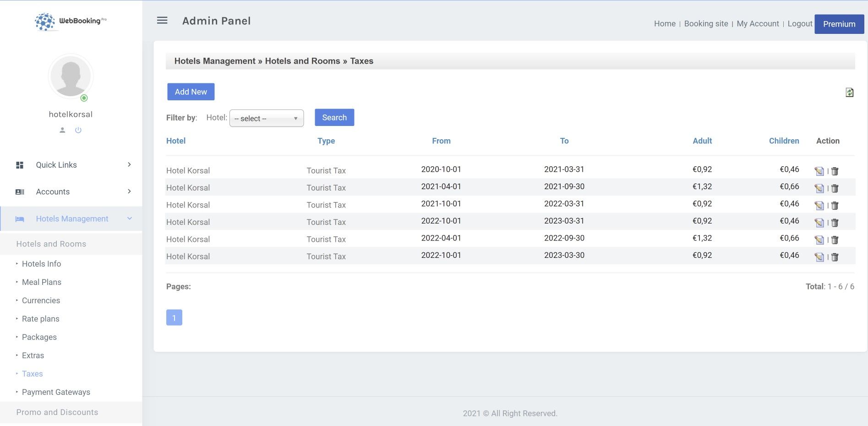Delete the tax ending 2022-09-30
The height and width of the screenshot is (426, 868).
point(835,240)
